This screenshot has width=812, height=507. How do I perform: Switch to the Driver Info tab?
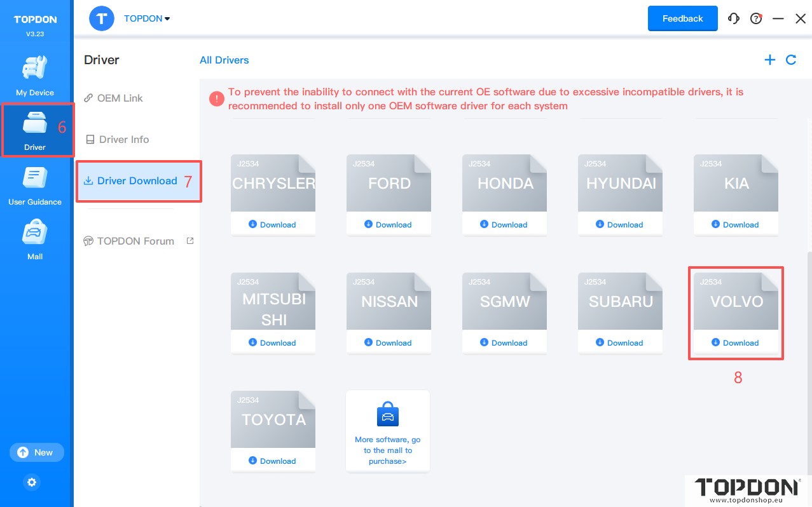tap(117, 139)
